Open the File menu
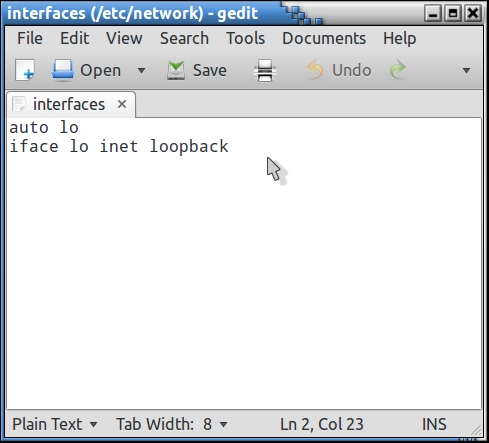This screenshot has width=489, height=443. (x=30, y=38)
